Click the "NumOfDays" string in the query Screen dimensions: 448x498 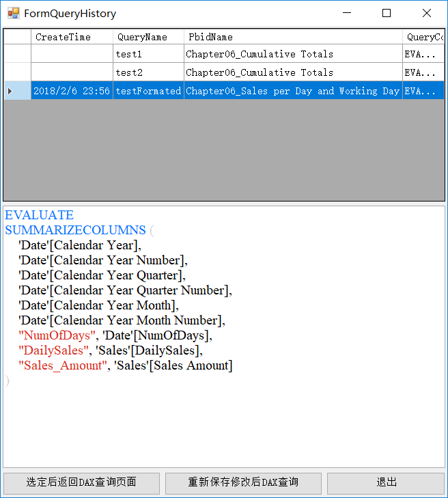coord(57,335)
